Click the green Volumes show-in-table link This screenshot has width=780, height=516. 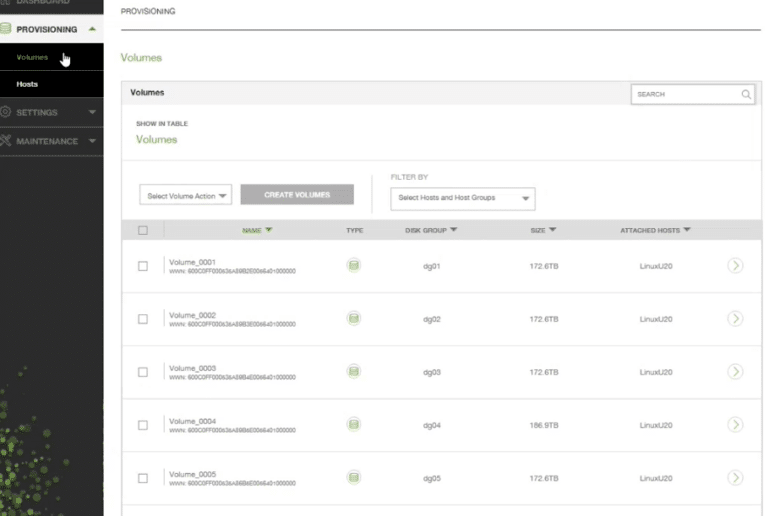pos(157,139)
